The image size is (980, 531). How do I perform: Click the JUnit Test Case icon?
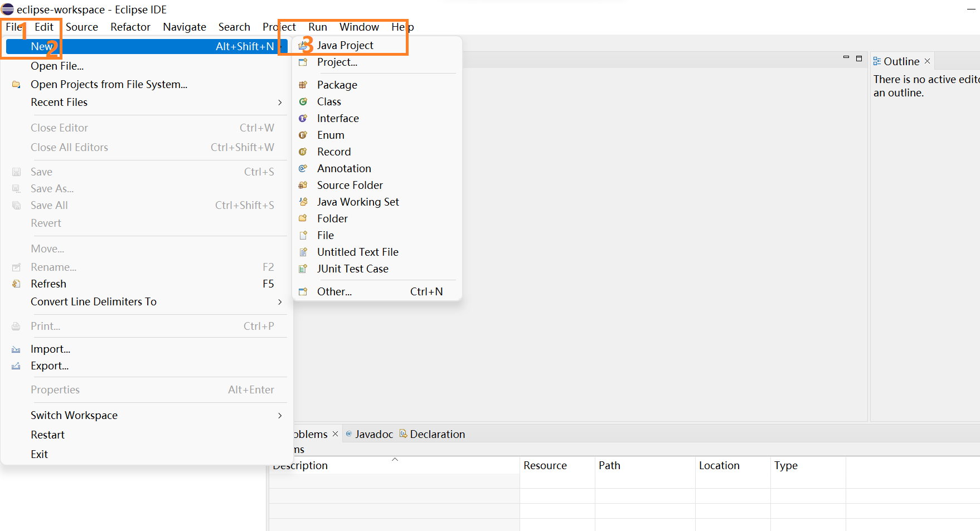[303, 269]
